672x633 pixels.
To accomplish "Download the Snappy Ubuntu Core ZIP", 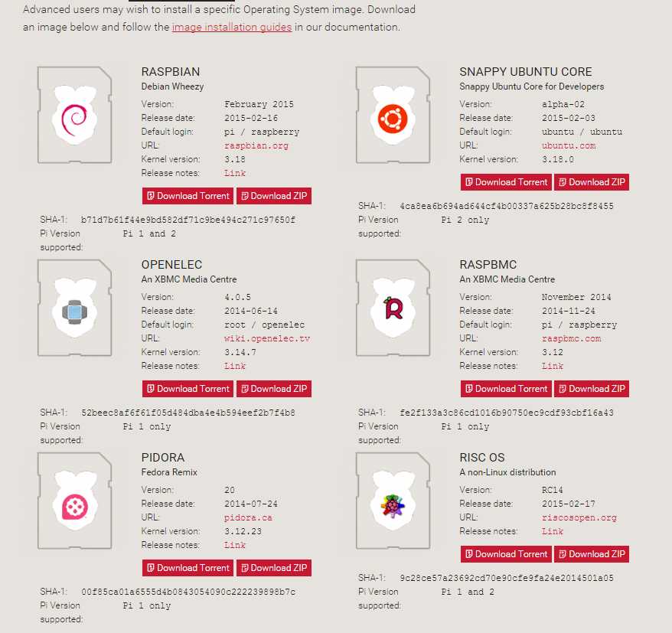I will point(592,182).
